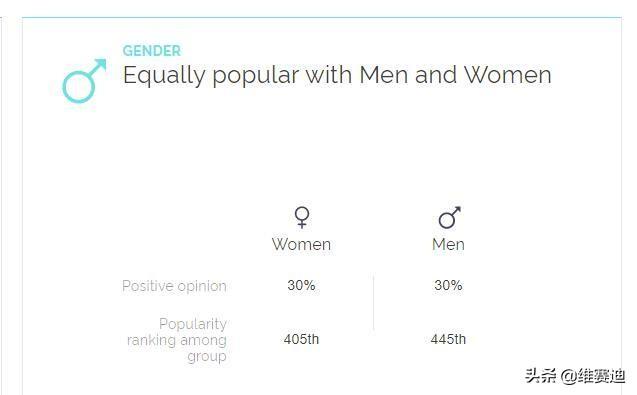The image size is (637, 395).
Task: Click the 405th ranking for Women
Action: point(301,339)
